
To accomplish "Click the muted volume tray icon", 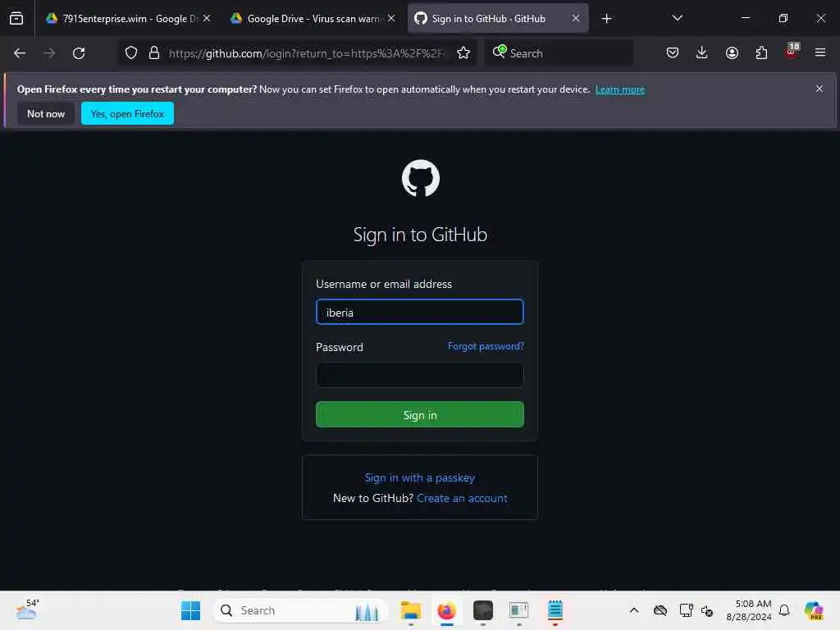I will coord(707,610).
